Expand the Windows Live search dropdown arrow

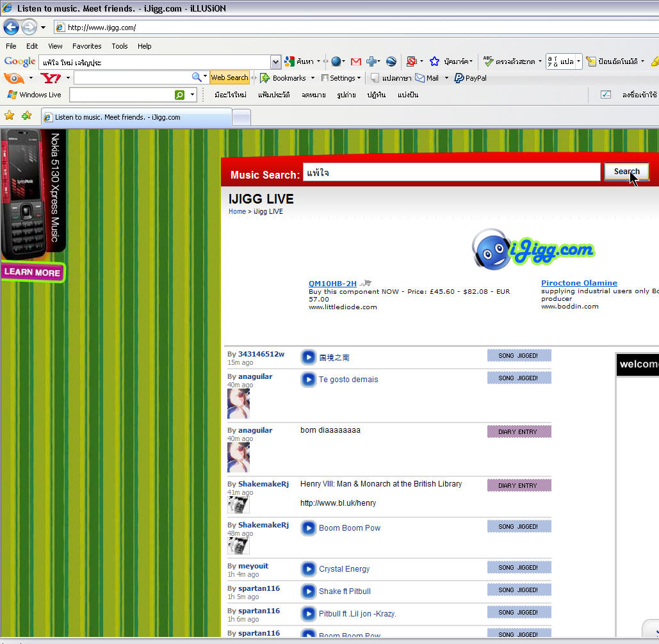[192, 95]
